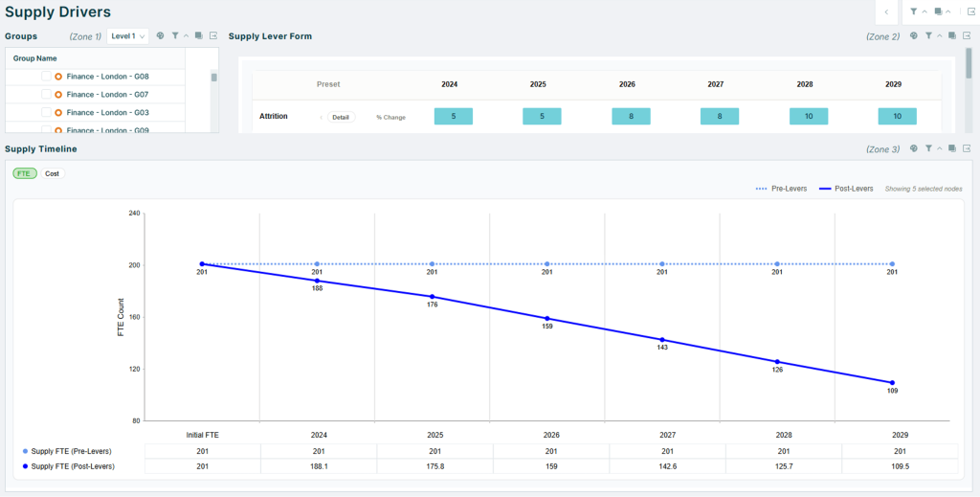Click filter icon in Zone 3 header
980x497 pixels.
[928, 148]
